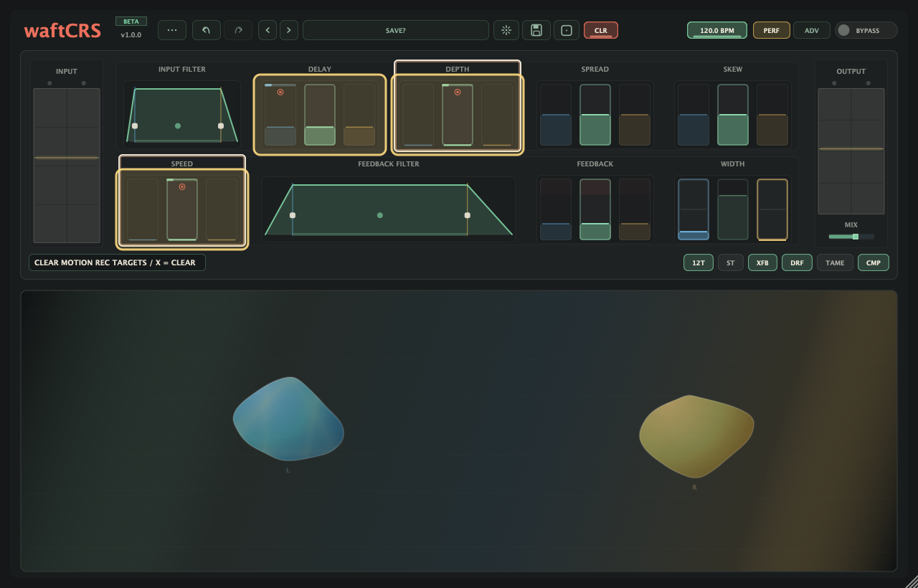This screenshot has height=588, width=918.
Task: Click the 120.0 BPM tempo button
Action: point(717,30)
